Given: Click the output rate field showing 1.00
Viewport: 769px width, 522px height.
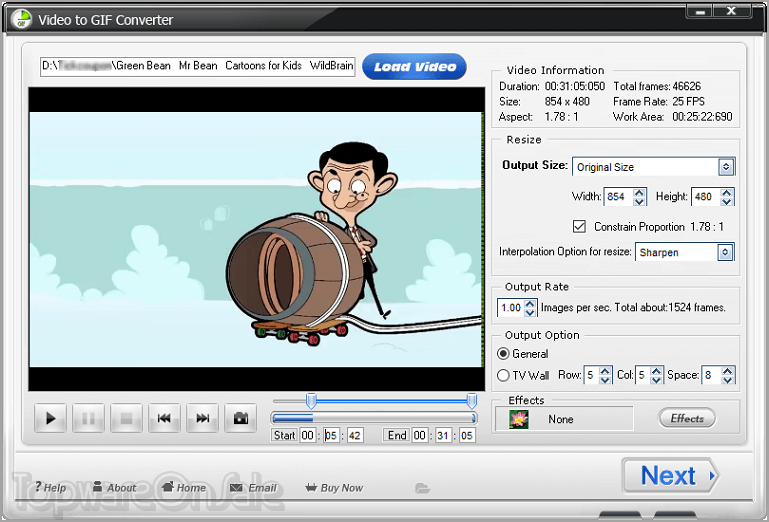Looking at the screenshot, I should (511, 308).
